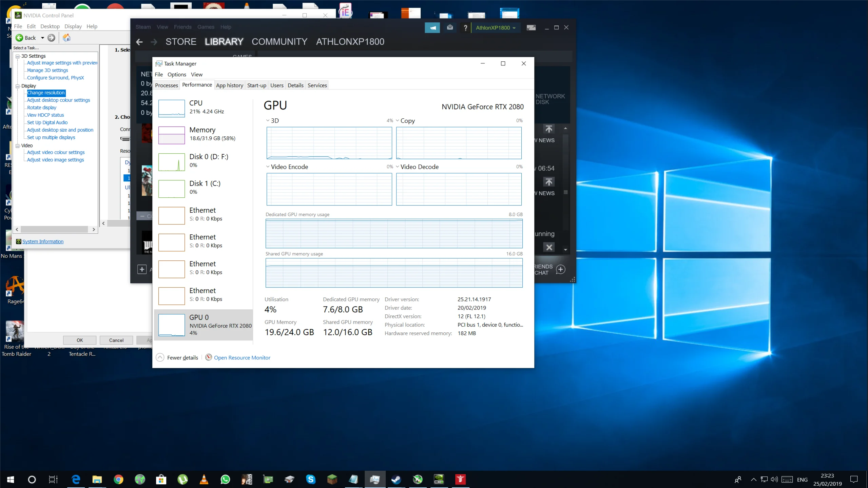Image resolution: width=868 pixels, height=488 pixels.
Task: Click the forward arrow in the NVIDIA toolbar
Action: (x=51, y=38)
